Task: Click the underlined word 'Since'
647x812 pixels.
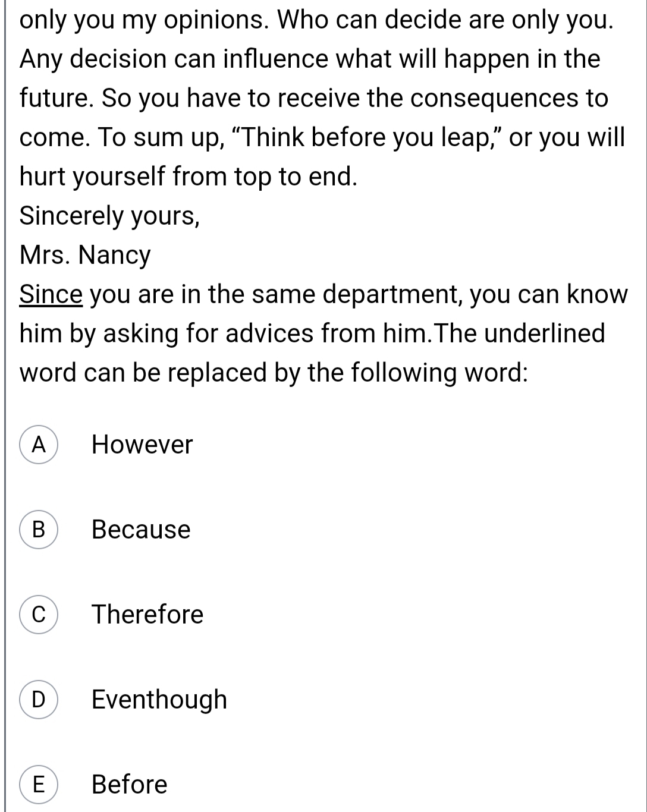Action: 51,294
